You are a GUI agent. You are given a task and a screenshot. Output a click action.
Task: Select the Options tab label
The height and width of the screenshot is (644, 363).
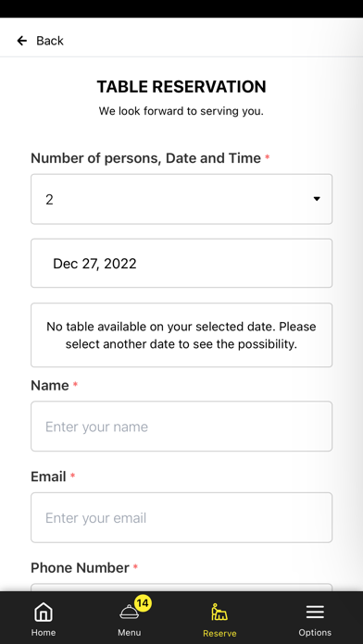click(x=315, y=633)
